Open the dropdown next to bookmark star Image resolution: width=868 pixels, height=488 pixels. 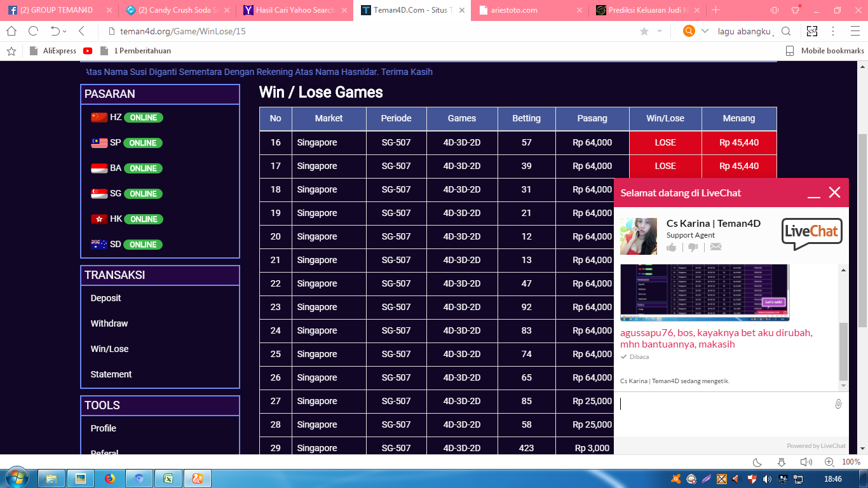click(660, 31)
